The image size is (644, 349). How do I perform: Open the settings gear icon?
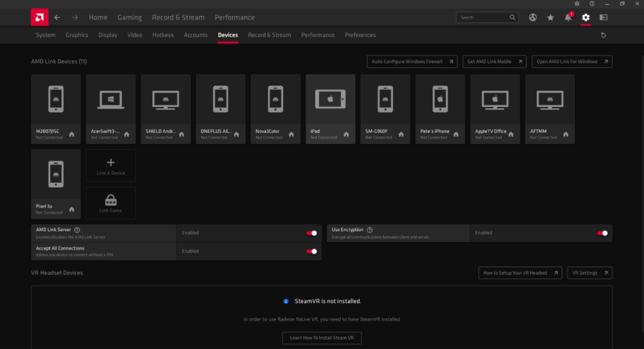click(586, 17)
